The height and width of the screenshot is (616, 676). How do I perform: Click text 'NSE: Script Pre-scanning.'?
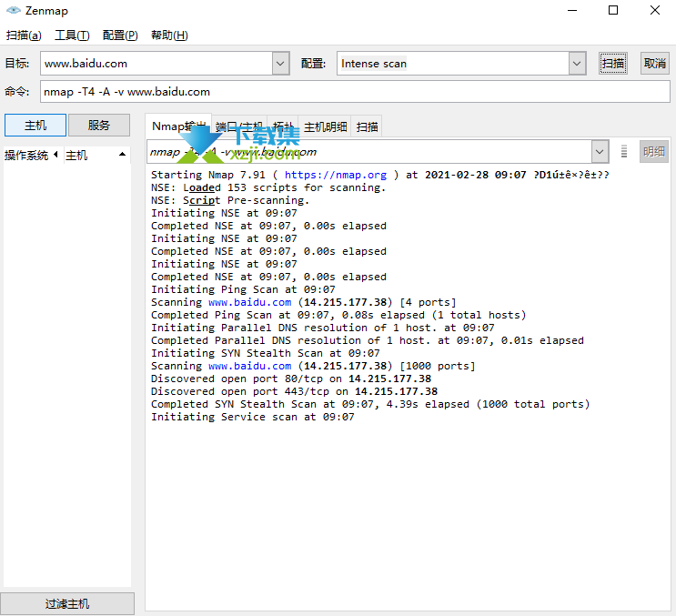click(x=230, y=200)
